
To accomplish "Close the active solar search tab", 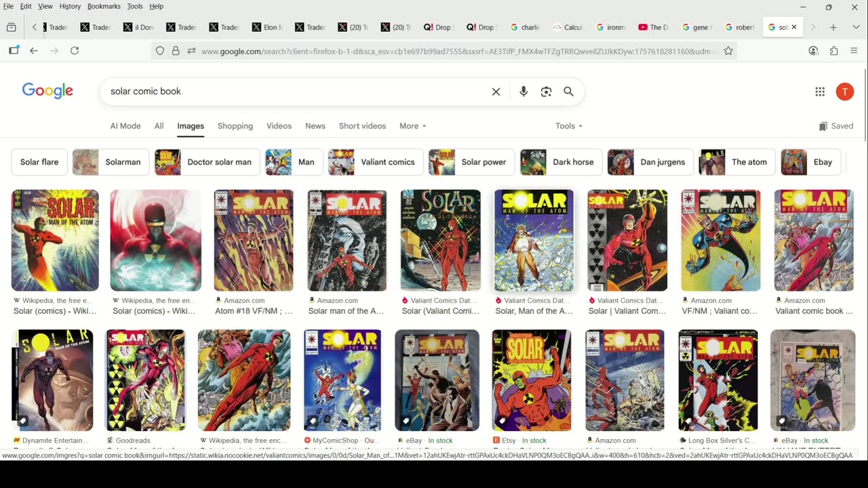I will 794,27.
